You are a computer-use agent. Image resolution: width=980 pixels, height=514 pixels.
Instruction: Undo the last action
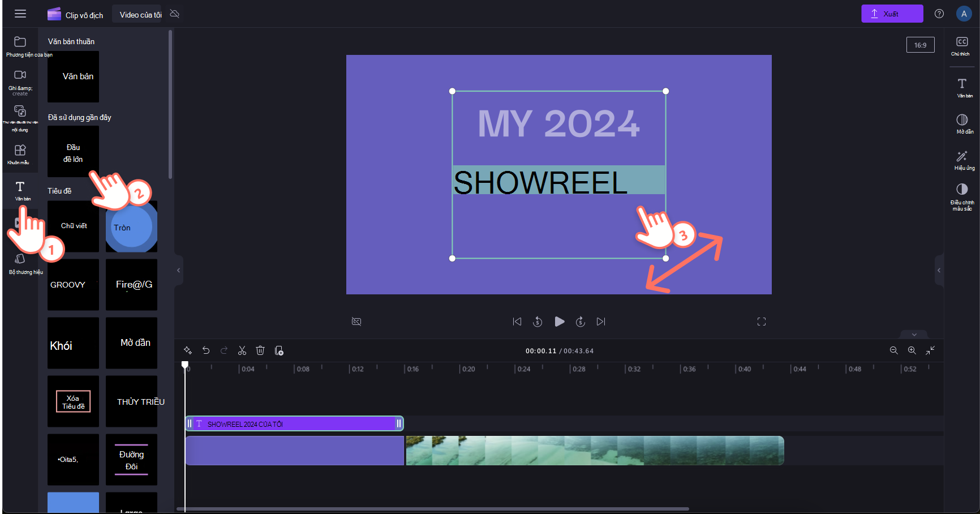[206, 350]
